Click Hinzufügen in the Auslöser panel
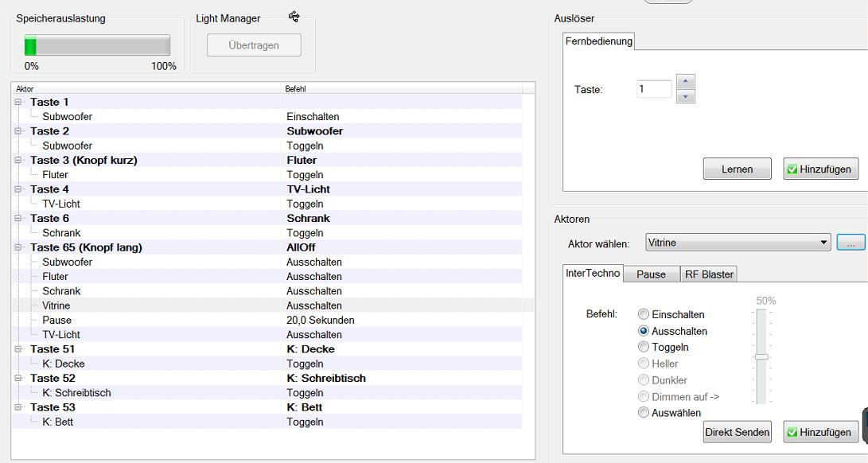Screen dimensions: 868x463 point(821,169)
